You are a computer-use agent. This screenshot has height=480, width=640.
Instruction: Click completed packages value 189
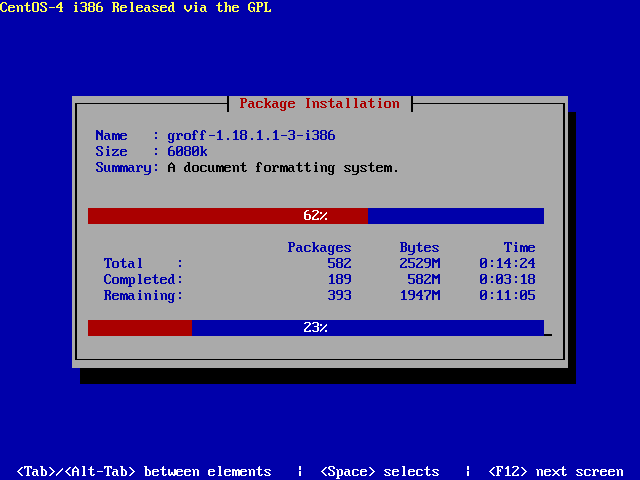click(x=339, y=279)
